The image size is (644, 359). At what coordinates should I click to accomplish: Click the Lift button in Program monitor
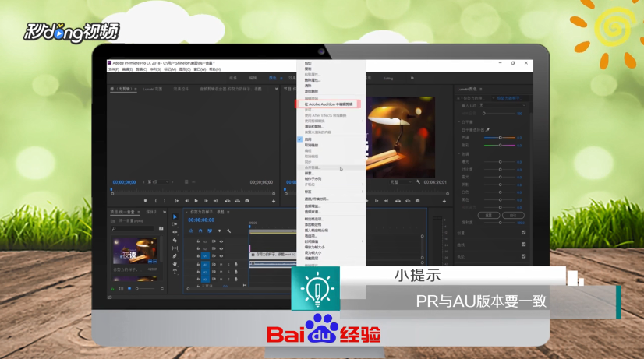398,201
